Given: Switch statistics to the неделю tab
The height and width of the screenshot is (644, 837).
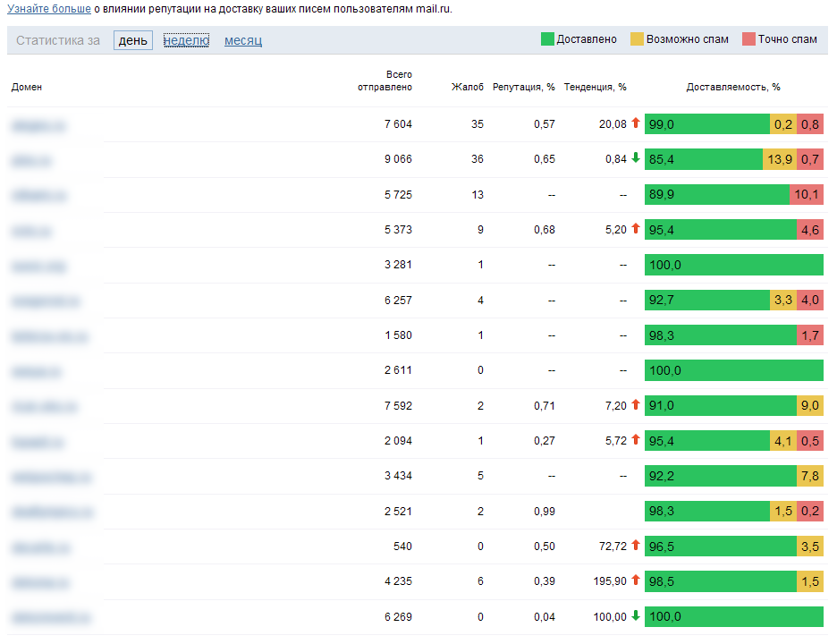Looking at the screenshot, I should [186, 40].
